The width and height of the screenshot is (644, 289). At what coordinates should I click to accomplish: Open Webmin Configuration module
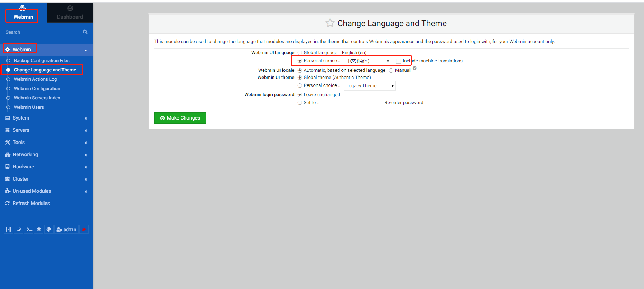[37, 89]
